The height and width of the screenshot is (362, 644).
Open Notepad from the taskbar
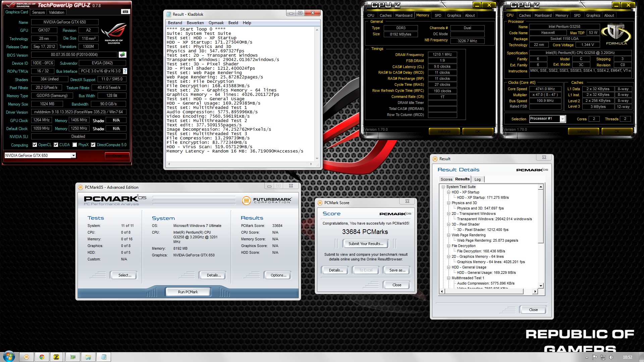click(104, 357)
